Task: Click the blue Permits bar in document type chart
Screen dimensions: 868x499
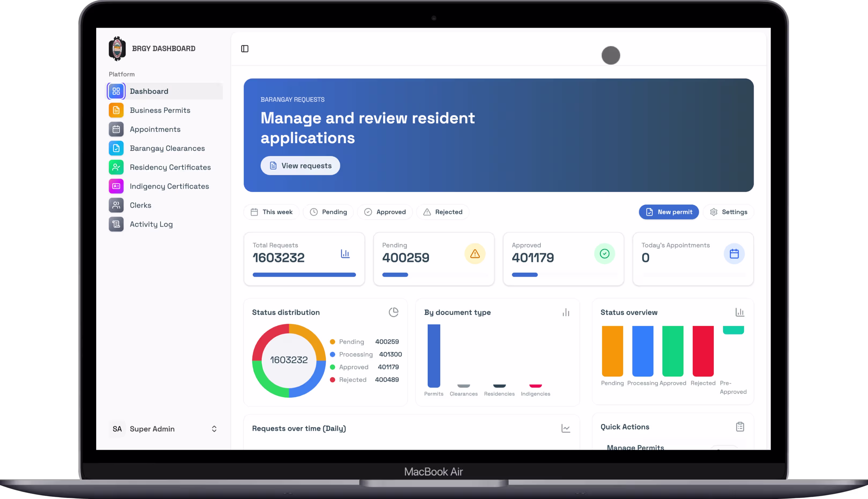Action: point(434,356)
